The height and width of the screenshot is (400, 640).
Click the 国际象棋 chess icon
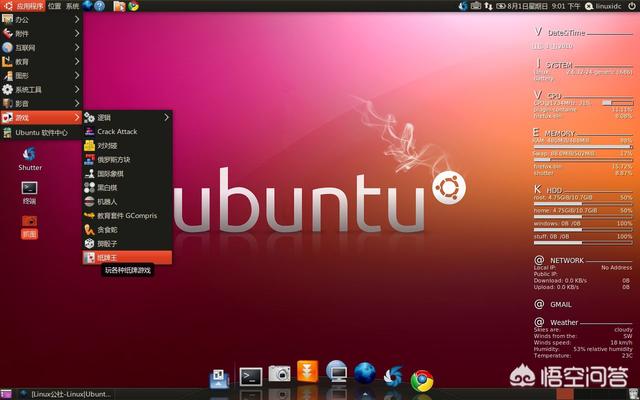(89, 173)
